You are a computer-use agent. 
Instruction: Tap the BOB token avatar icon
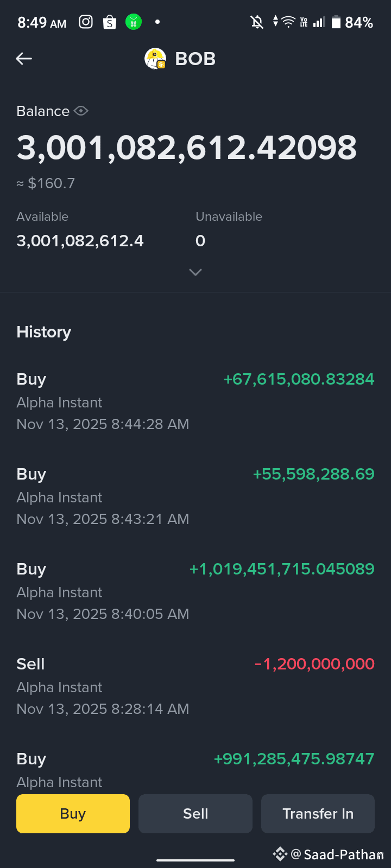pyautogui.click(x=155, y=59)
